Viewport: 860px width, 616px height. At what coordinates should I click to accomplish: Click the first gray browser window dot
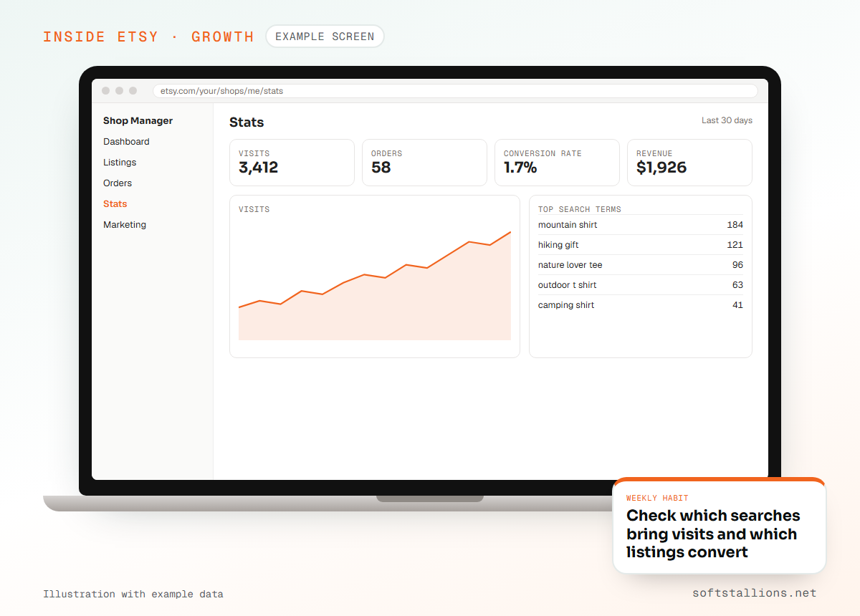(x=106, y=91)
